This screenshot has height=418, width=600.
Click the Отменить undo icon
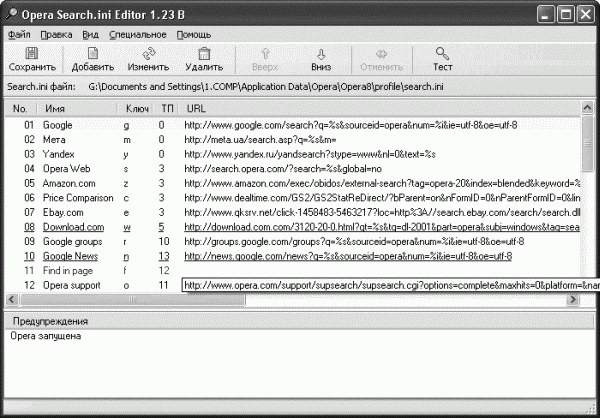point(382,54)
